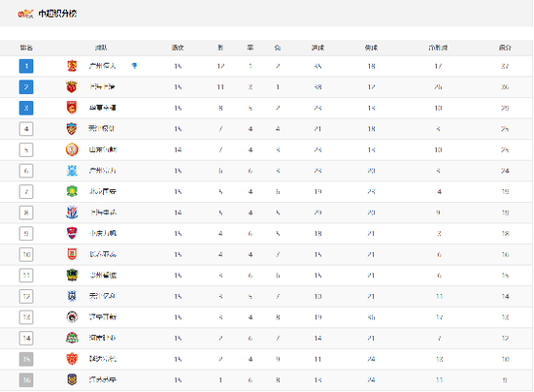
Task: Click the 排名 rank column header
Action: (x=26, y=48)
